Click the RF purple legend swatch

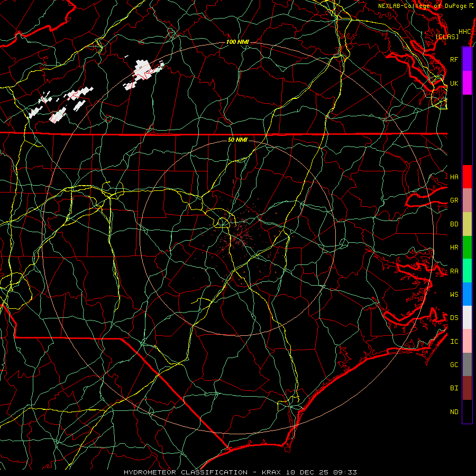[x=467, y=59]
